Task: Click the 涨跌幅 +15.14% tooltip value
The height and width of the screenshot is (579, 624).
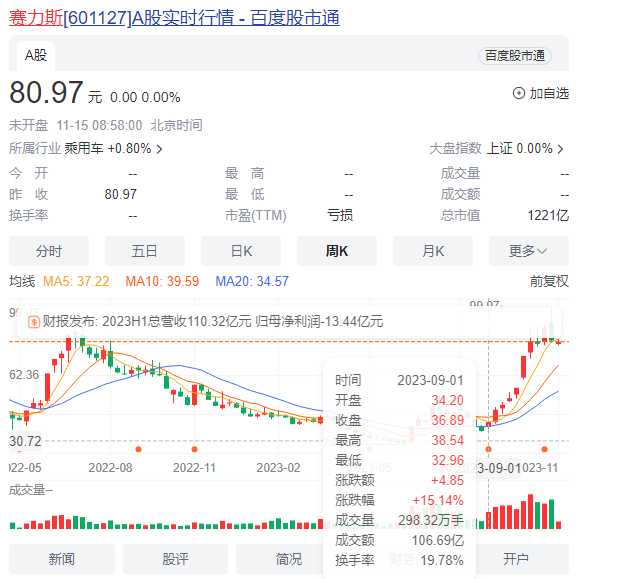Action: click(438, 501)
